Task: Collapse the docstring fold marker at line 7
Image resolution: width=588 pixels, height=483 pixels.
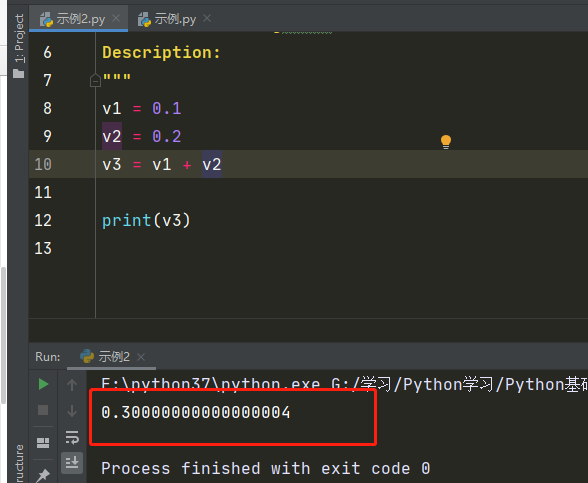Action: click(95, 81)
